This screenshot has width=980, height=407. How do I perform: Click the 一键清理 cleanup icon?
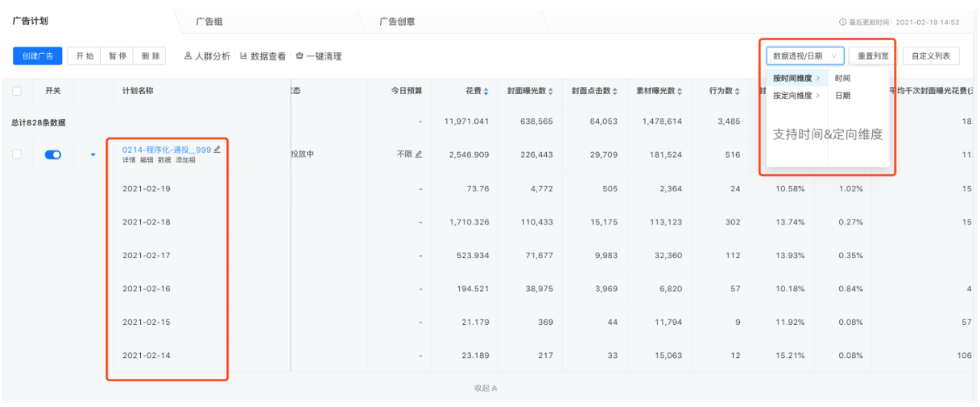coord(300,56)
